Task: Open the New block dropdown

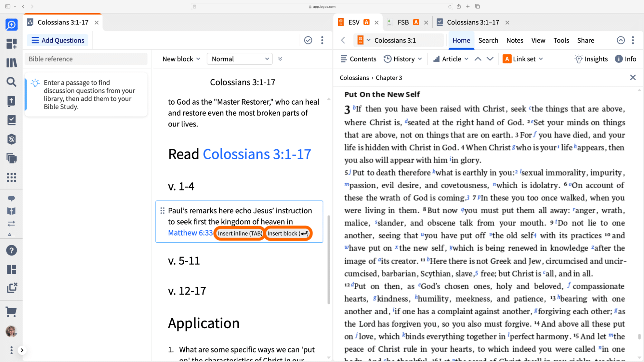Action: click(x=181, y=59)
